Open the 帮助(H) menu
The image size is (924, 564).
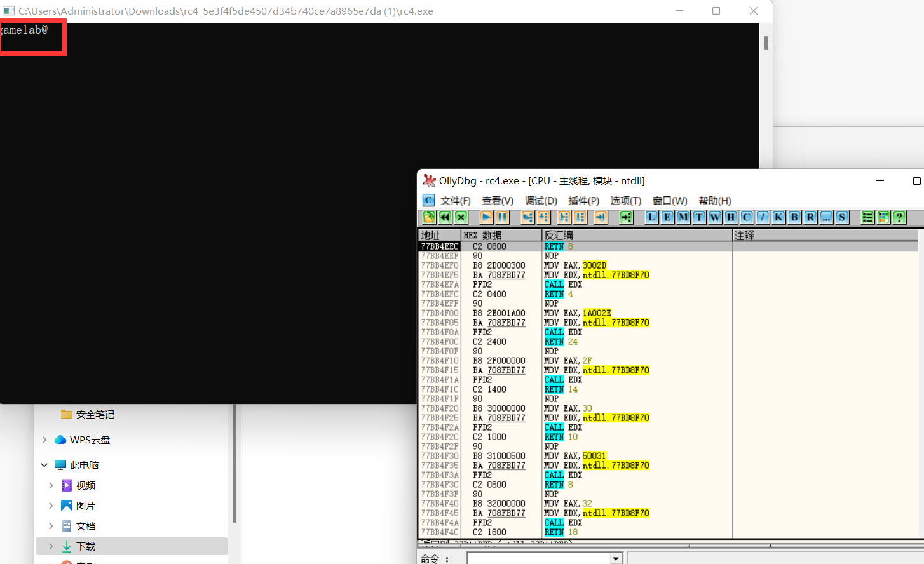[x=715, y=201]
